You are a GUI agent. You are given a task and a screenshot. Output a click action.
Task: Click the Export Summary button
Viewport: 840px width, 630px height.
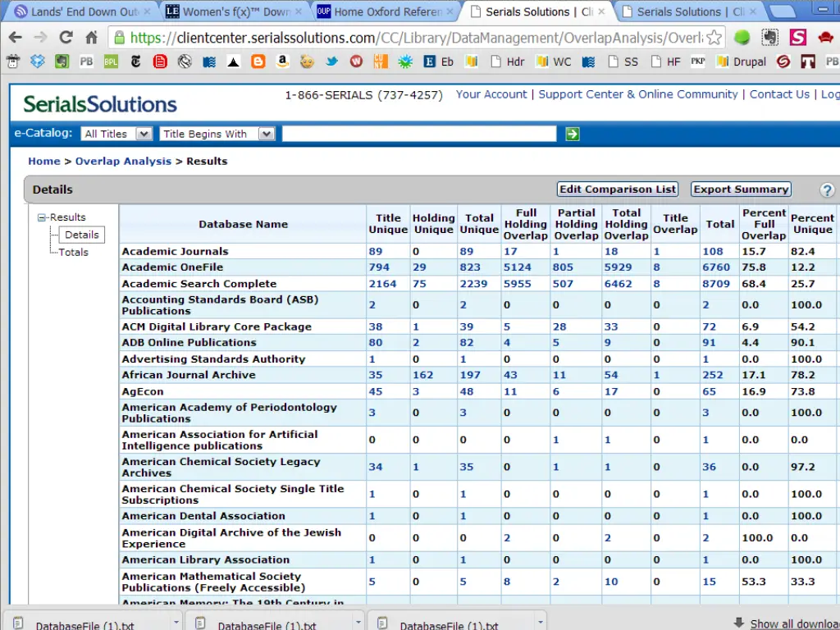point(741,189)
